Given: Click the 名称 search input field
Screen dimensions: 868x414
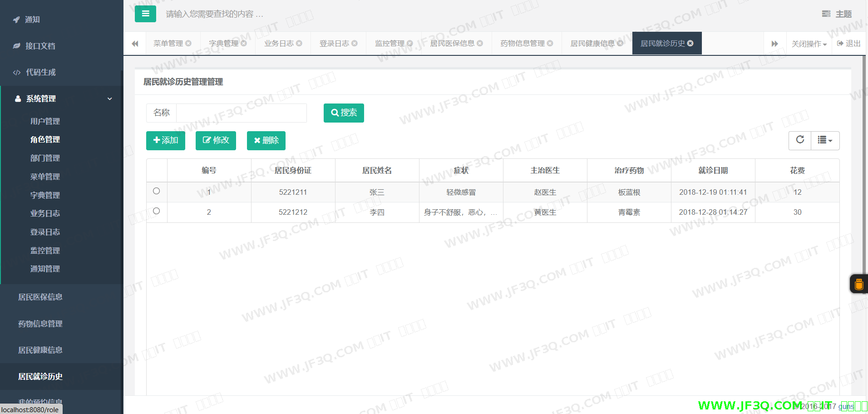Looking at the screenshot, I should point(241,113).
